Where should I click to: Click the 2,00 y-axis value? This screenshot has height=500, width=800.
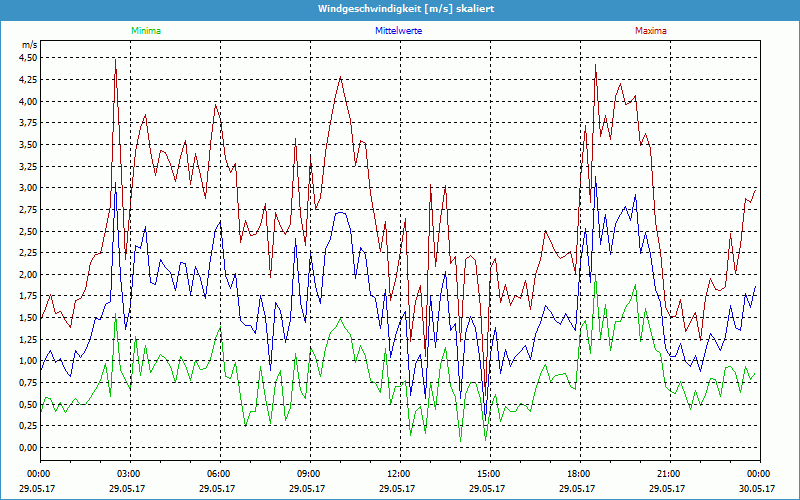(x=29, y=274)
